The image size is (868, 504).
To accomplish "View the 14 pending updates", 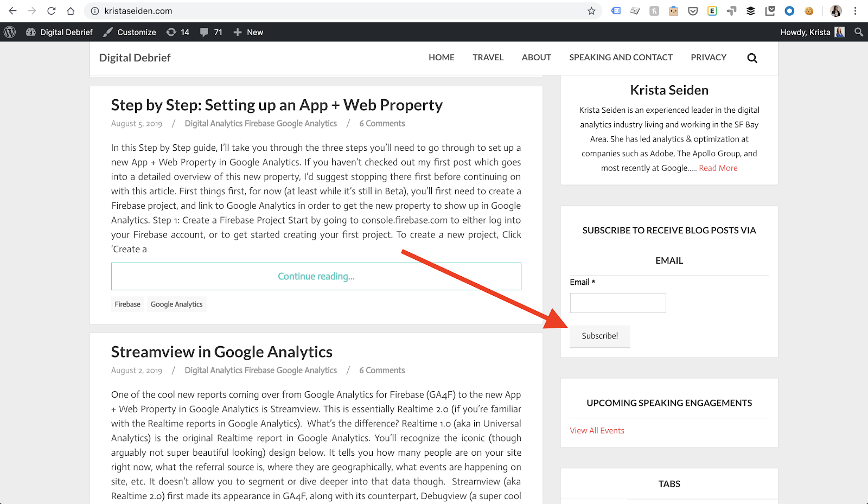I will coord(178,32).
